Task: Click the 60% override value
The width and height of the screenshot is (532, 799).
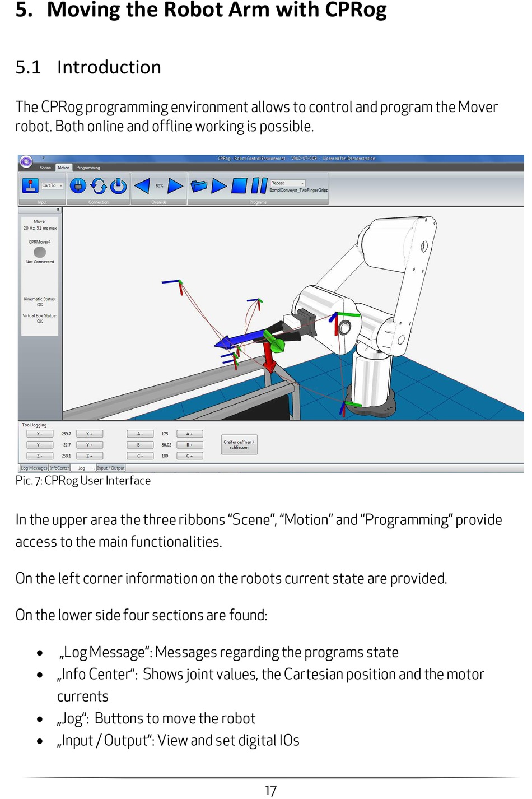Action: click(x=160, y=185)
